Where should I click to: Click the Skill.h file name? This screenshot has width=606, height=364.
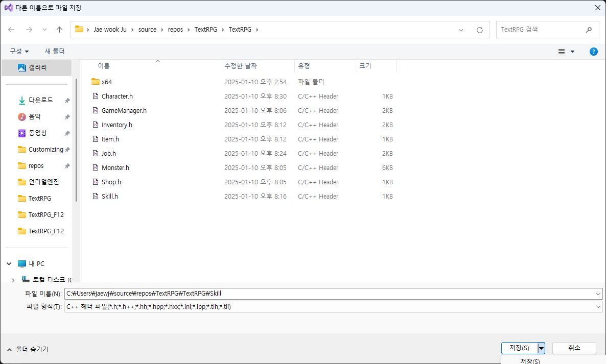(110, 196)
